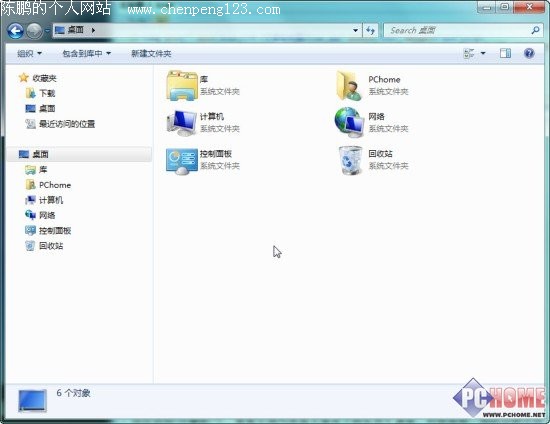Click the desktop thumbnail in details pane
The height and width of the screenshot is (424, 550).
[32, 401]
